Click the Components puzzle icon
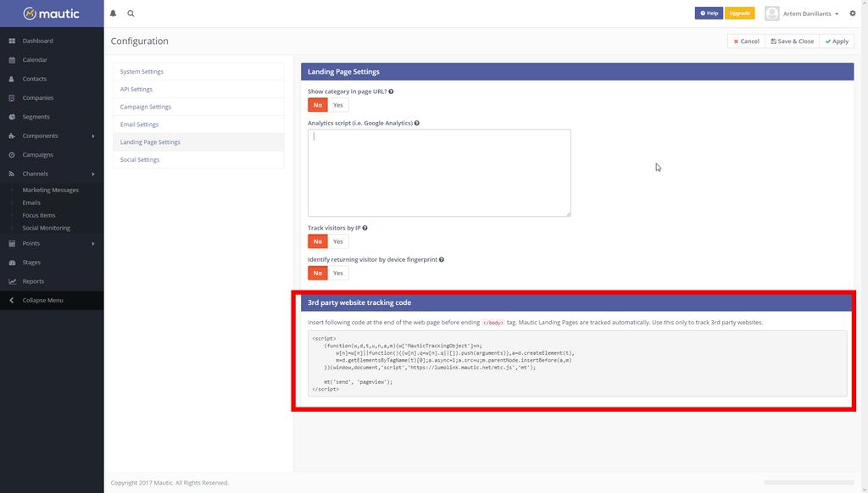This screenshot has width=868, height=493. pos(12,136)
